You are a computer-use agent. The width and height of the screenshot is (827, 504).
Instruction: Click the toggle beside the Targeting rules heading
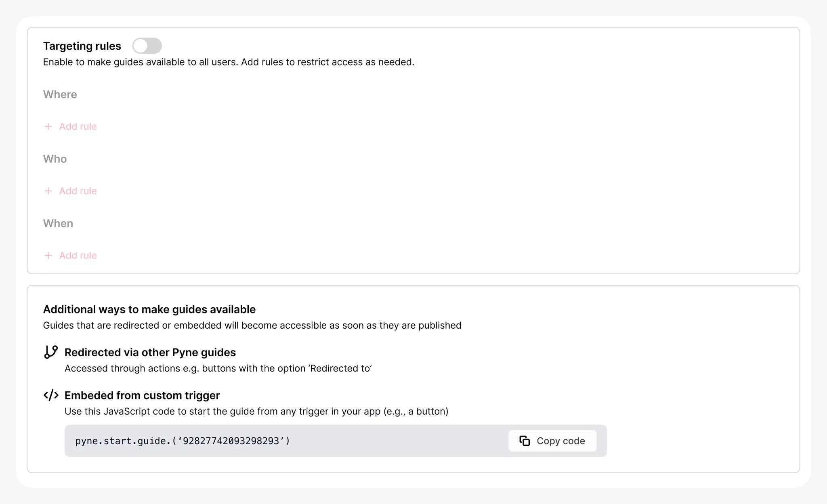click(147, 46)
